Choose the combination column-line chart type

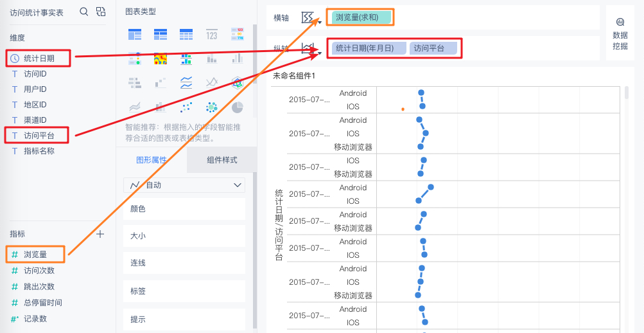pos(161,107)
